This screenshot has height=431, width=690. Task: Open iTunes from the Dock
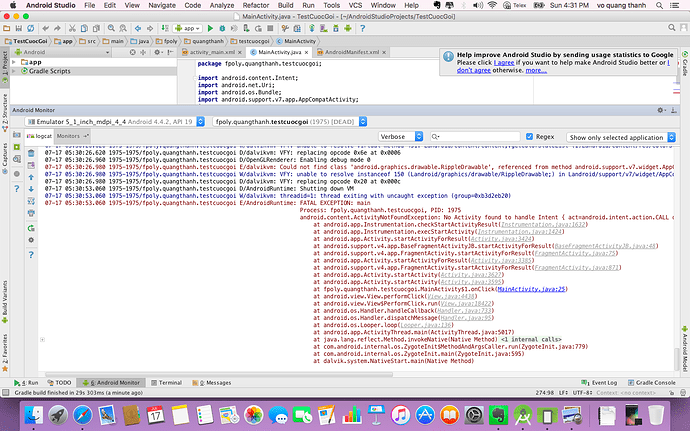point(400,415)
